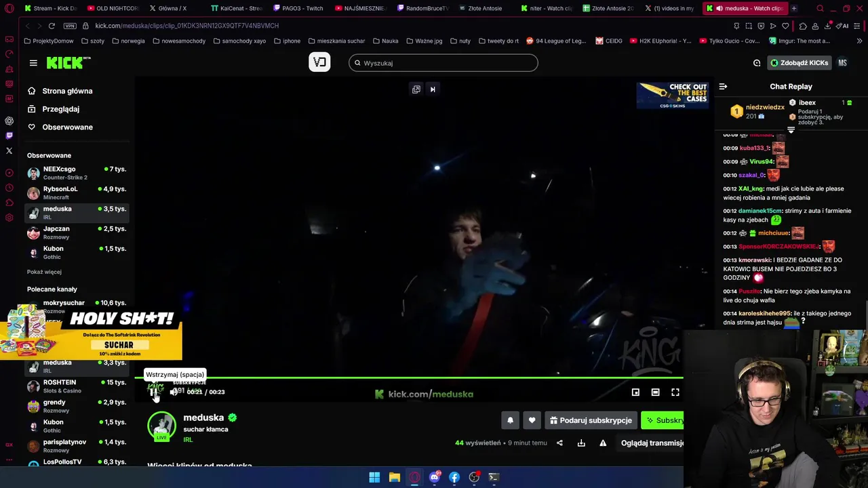The width and height of the screenshot is (868, 488).
Task: Click the icon left of Zdobądź KICKs
Action: pyautogui.click(x=757, y=63)
